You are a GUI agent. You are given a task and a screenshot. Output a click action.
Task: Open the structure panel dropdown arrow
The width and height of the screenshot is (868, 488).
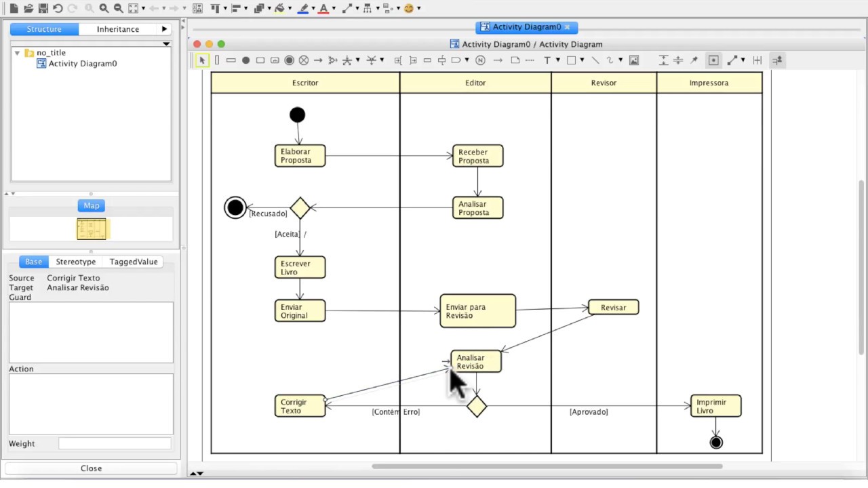pos(166,44)
